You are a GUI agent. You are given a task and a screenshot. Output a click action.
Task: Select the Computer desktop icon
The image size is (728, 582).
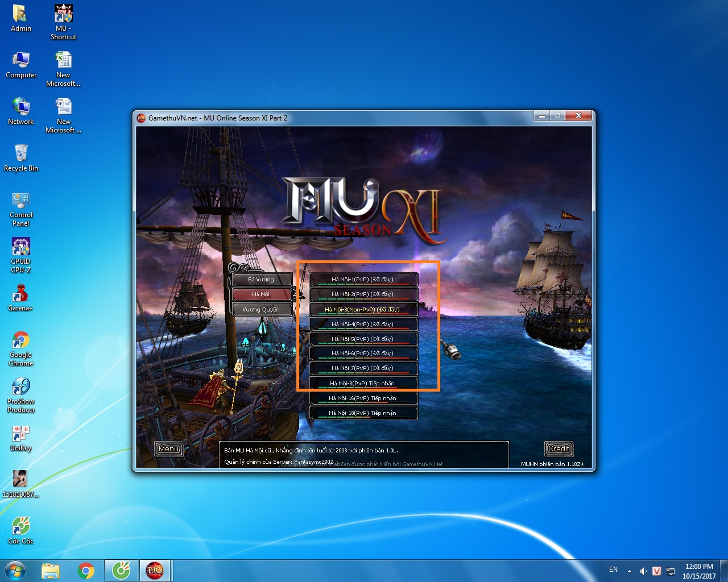pos(21,65)
